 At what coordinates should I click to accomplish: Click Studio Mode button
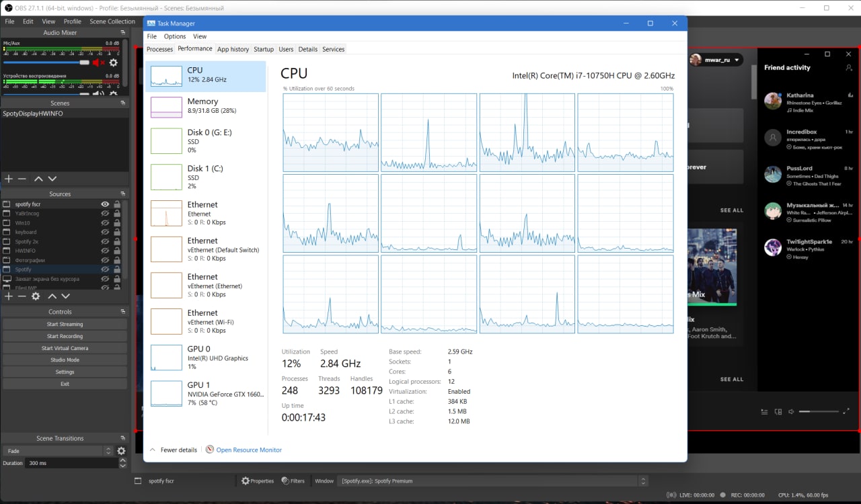click(65, 360)
